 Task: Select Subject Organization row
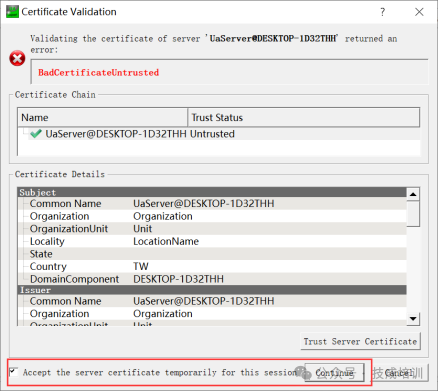click(x=212, y=216)
